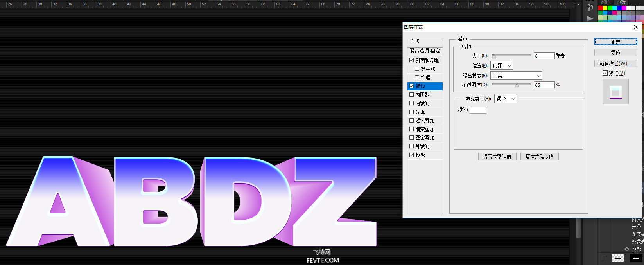The image size is (644, 265).
Task: Pick the blue swatch in 色板
Action: [619, 8]
